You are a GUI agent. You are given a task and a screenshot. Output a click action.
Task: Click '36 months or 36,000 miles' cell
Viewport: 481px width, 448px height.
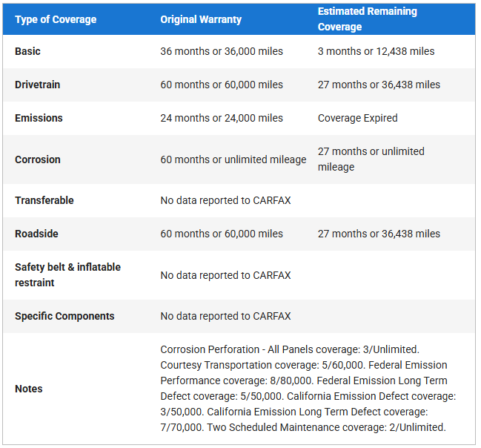point(222,51)
